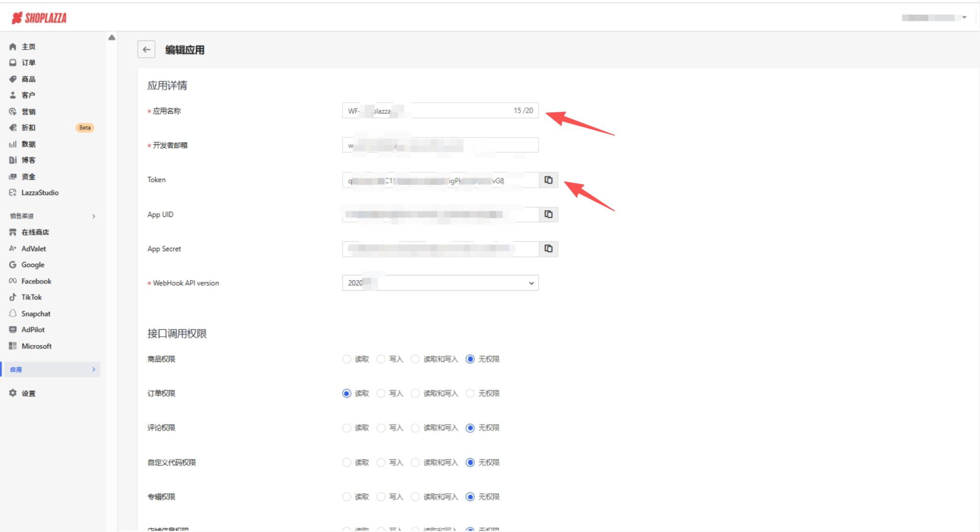Viewport: 980px width, 532px height.
Task: Open 在线商店 online store icon
Action: pos(13,232)
